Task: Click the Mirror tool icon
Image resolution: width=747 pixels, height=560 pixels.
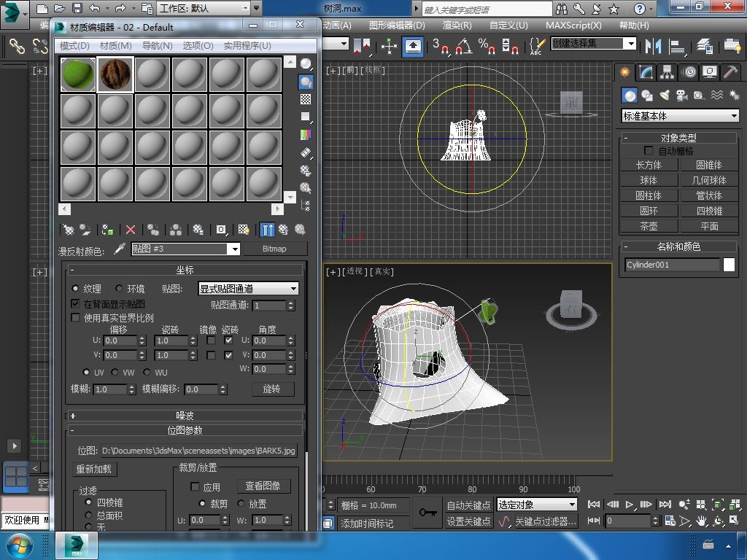Action: pos(653,46)
